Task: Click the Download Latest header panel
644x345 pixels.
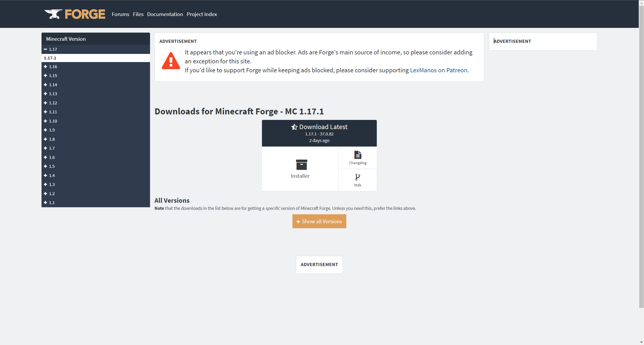Action: point(319,133)
